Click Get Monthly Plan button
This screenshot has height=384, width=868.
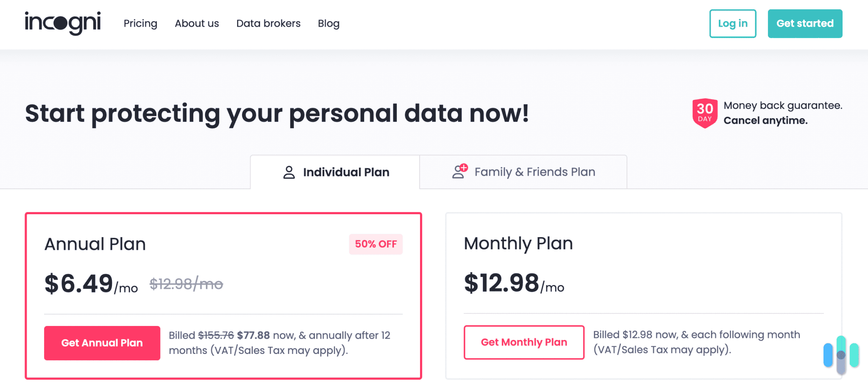click(524, 342)
